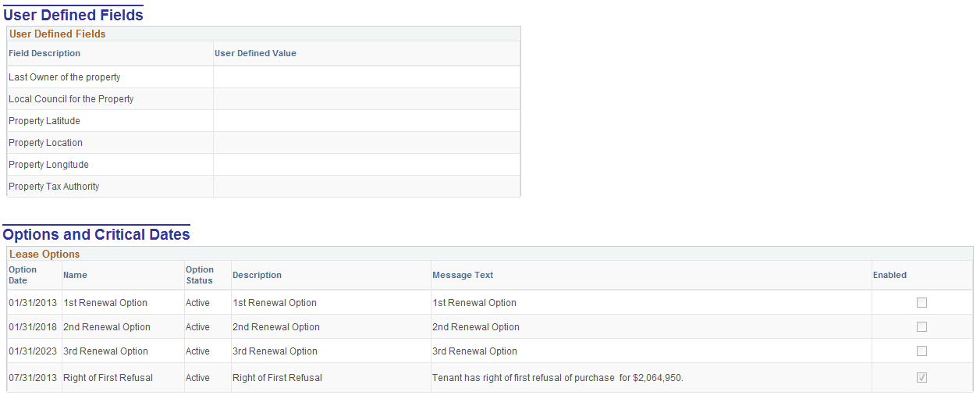Select the 07/31/2013 Right of First Refusal row
This screenshot has width=980, height=399.
(490, 378)
